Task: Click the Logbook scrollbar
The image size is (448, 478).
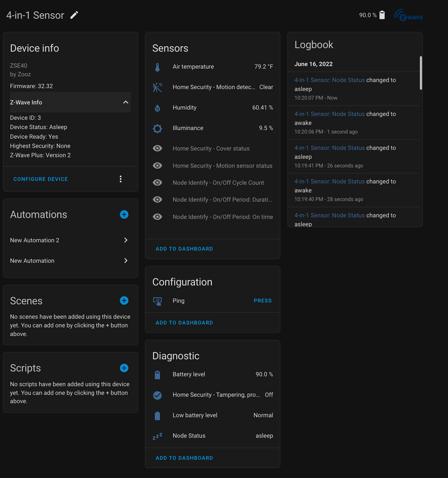Action: [421, 73]
